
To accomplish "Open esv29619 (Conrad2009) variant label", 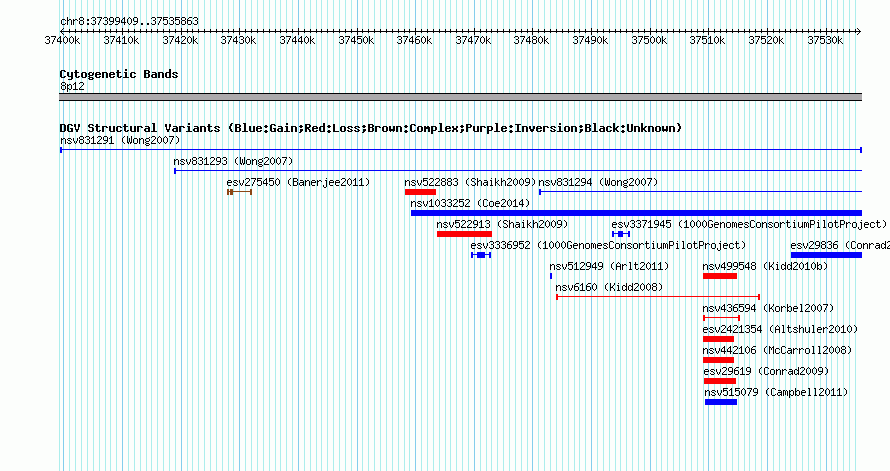I will pyautogui.click(x=766, y=371).
